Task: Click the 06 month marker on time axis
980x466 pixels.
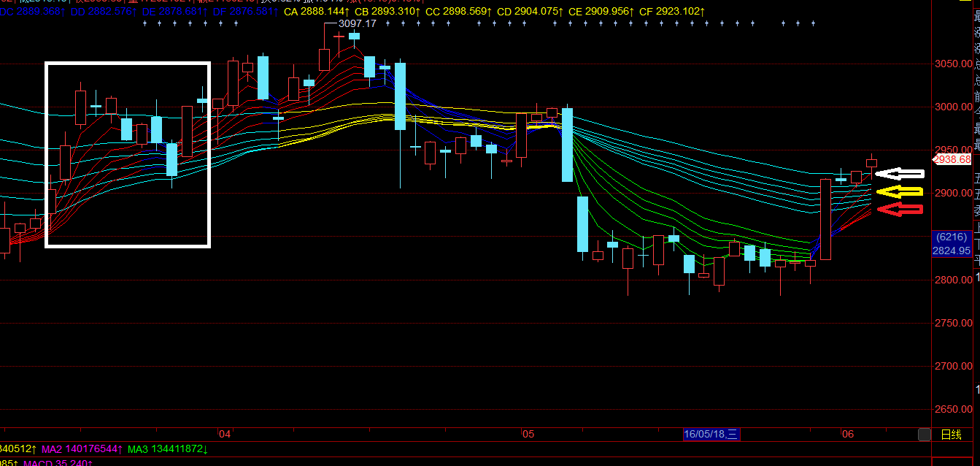Action: [847, 435]
